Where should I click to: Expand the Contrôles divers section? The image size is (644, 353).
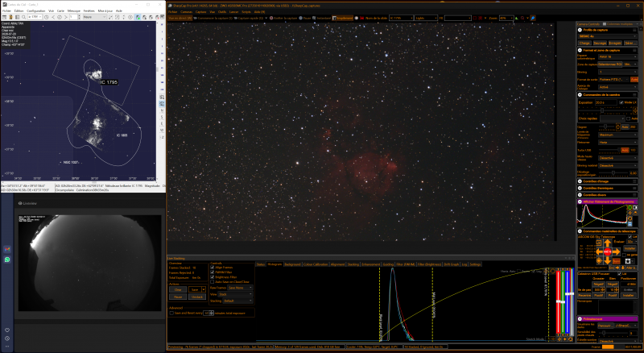[580, 194]
